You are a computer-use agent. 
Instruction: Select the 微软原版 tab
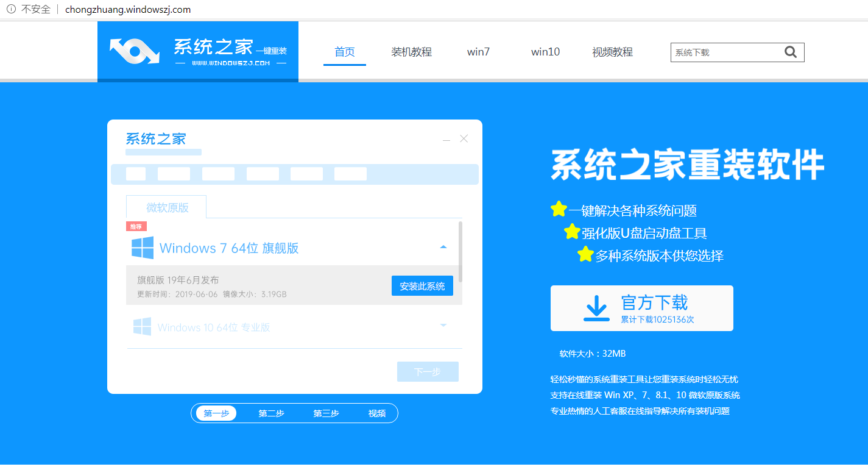point(166,207)
